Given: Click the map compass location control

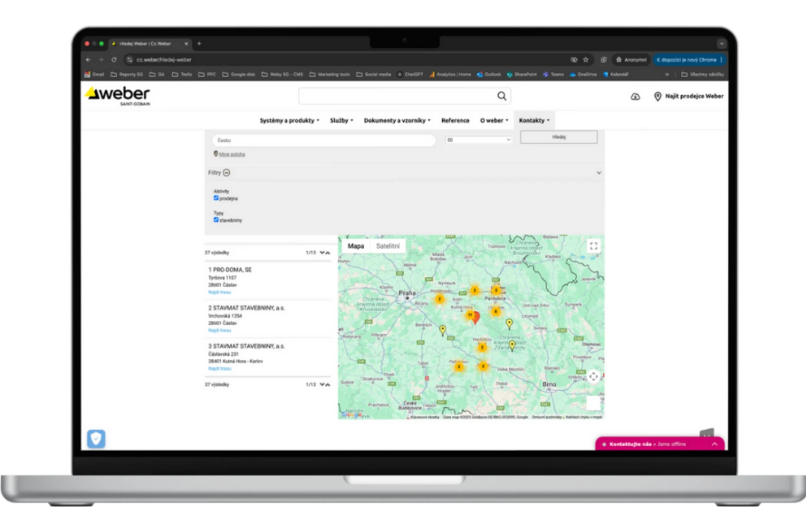Looking at the screenshot, I should click(x=594, y=377).
